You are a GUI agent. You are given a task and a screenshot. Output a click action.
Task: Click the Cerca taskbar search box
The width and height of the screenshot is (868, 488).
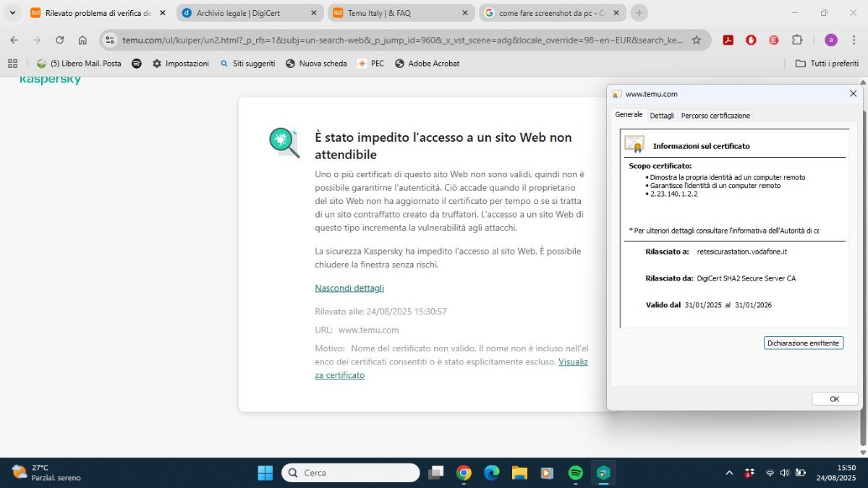(351, 473)
